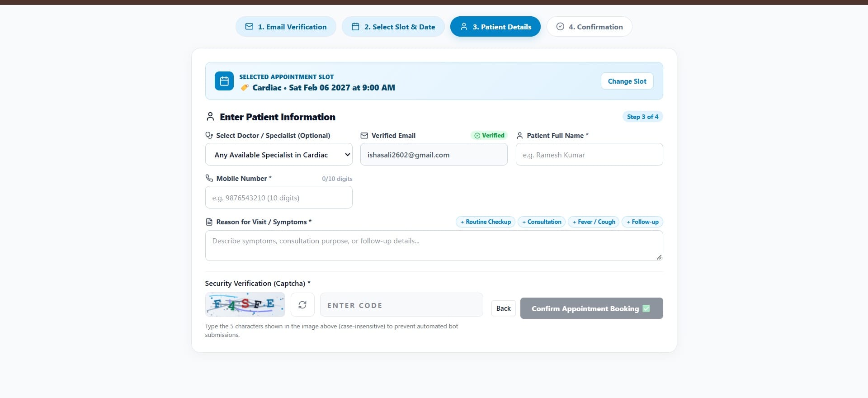Go to the 4. Confirmation step

coord(590,27)
